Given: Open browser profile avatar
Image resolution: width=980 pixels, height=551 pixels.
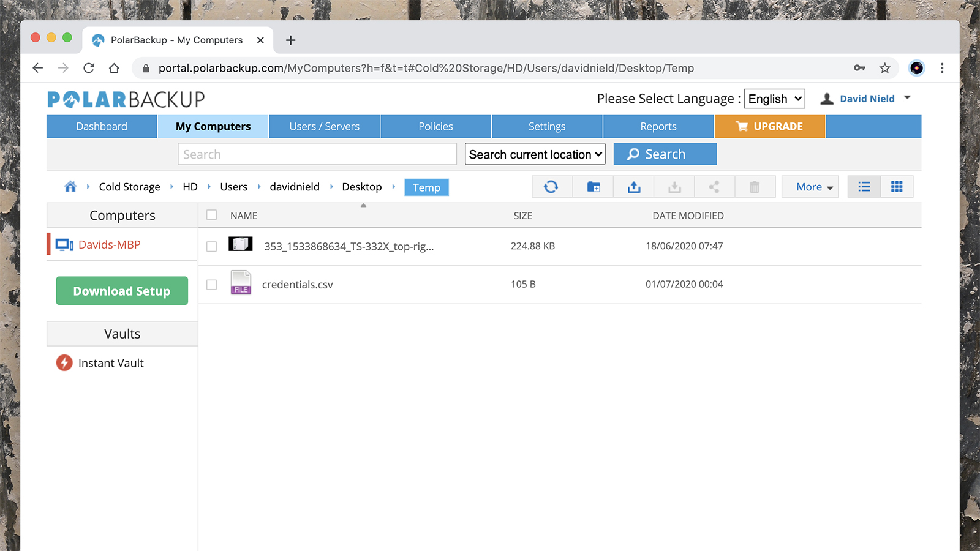Looking at the screenshot, I should coord(916,68).
